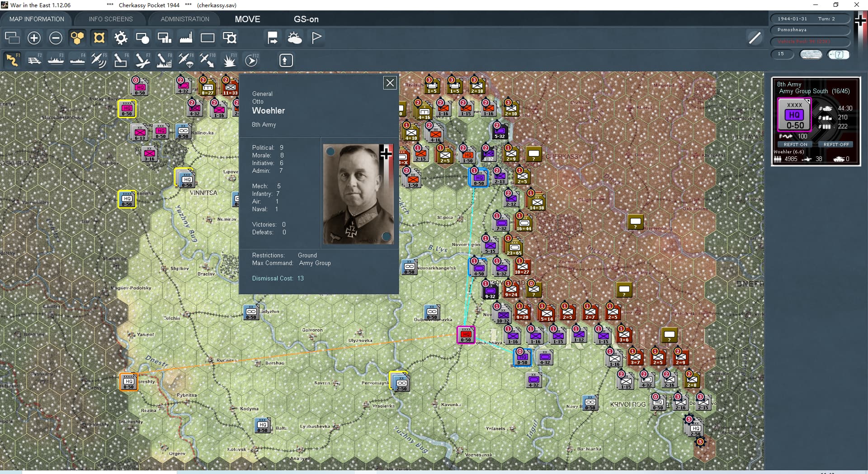Click the overlapping windows icon in toolbar
The width and height of the screenshot is (868, 474).
[x=12, y=38]
